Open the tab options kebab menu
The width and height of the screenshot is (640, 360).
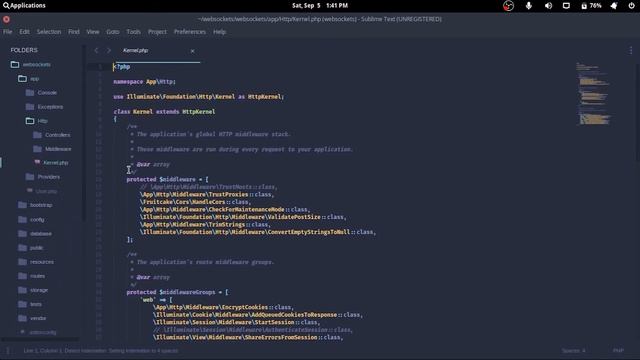[631, 50]
